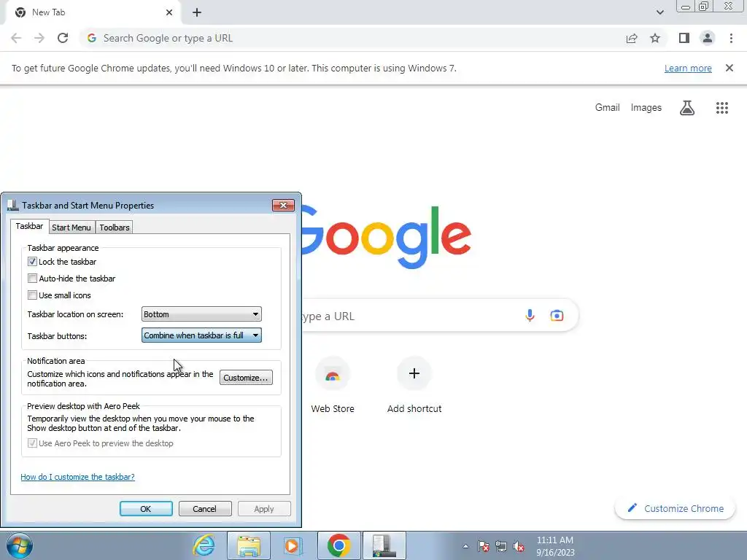Screen dimensions: 747x560
Task: Start voice search with microphone
Action: (530, 315)
